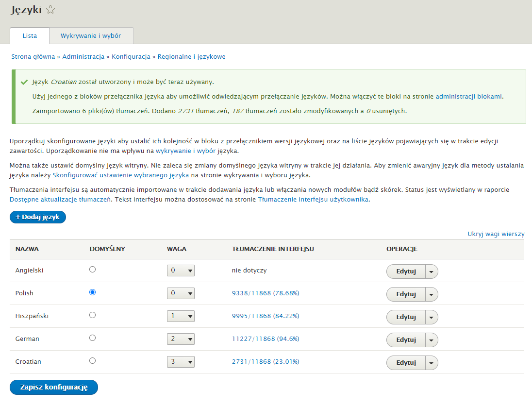Open Konfiguracja breadcrumb link
The image size is (532, 407).
131,57
